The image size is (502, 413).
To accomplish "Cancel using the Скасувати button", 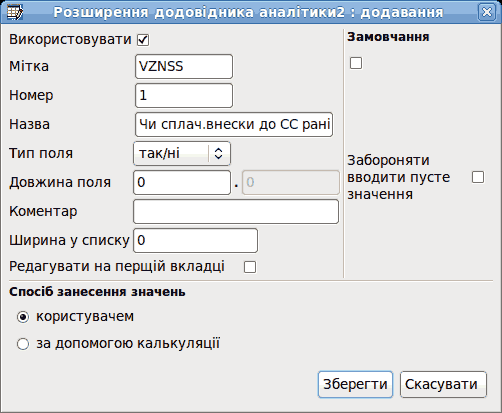I will pos(443,385).
